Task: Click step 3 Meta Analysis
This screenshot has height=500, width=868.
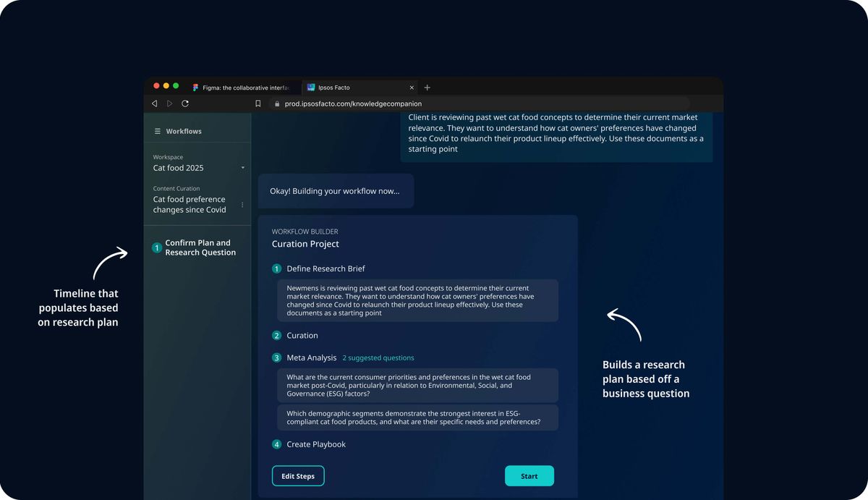Action: [x=305, y=357]
